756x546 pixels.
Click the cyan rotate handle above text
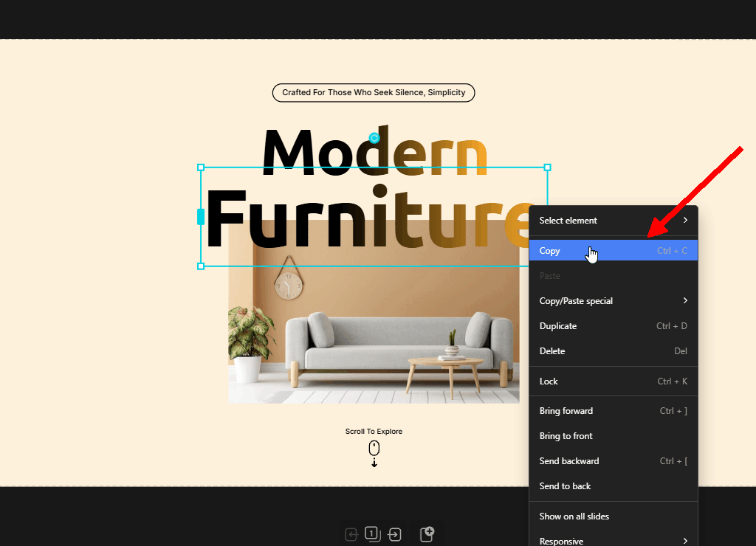374,138
